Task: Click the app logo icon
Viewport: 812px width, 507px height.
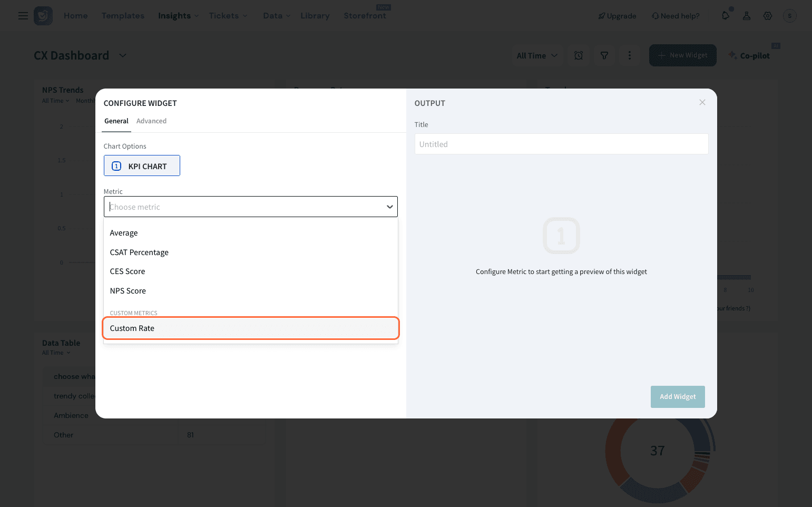Action: tap(43, 16)
